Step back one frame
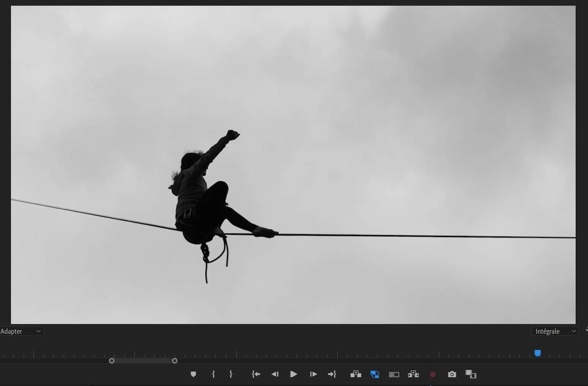The image size is (588, 386). [275, 374]
